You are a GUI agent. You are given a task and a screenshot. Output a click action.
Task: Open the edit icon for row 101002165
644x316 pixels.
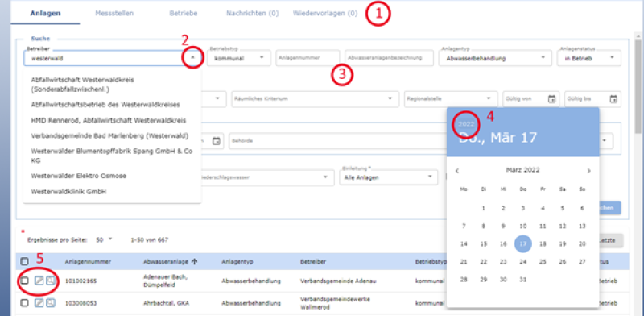(39, 281)
